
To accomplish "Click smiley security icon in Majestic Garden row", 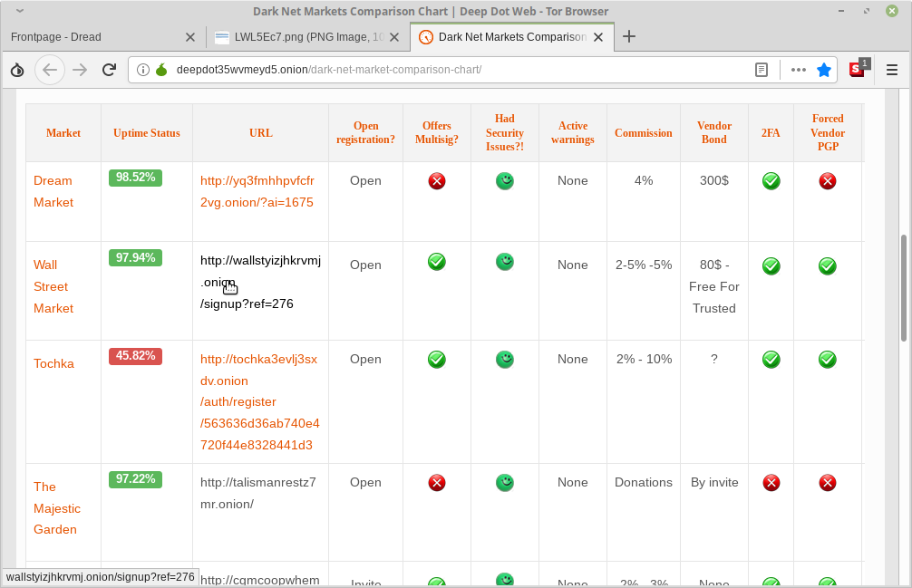I will (505, 482).
